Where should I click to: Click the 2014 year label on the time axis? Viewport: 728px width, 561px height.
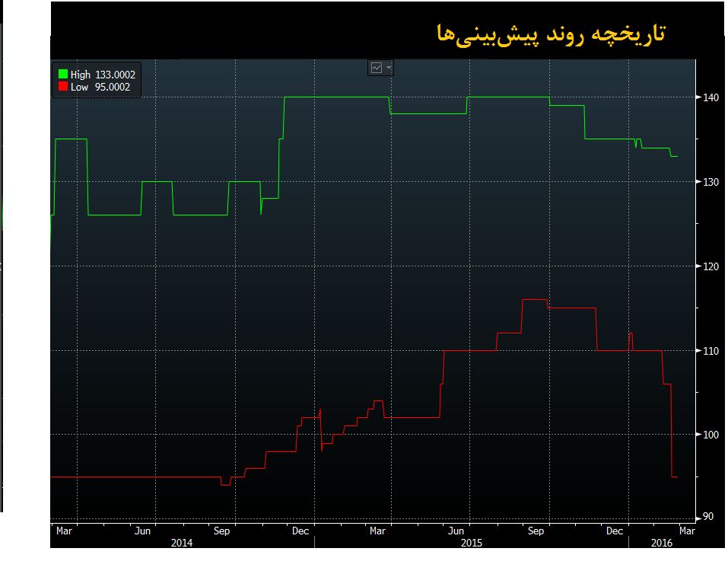pyautogui.click(x=182, y=543)
